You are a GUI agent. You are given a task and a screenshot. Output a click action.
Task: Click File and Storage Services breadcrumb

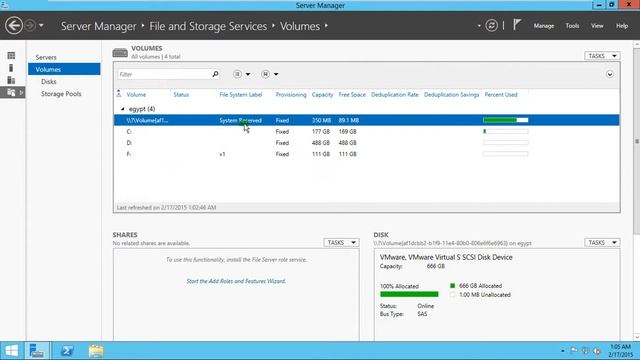click(x=208, y=26)
